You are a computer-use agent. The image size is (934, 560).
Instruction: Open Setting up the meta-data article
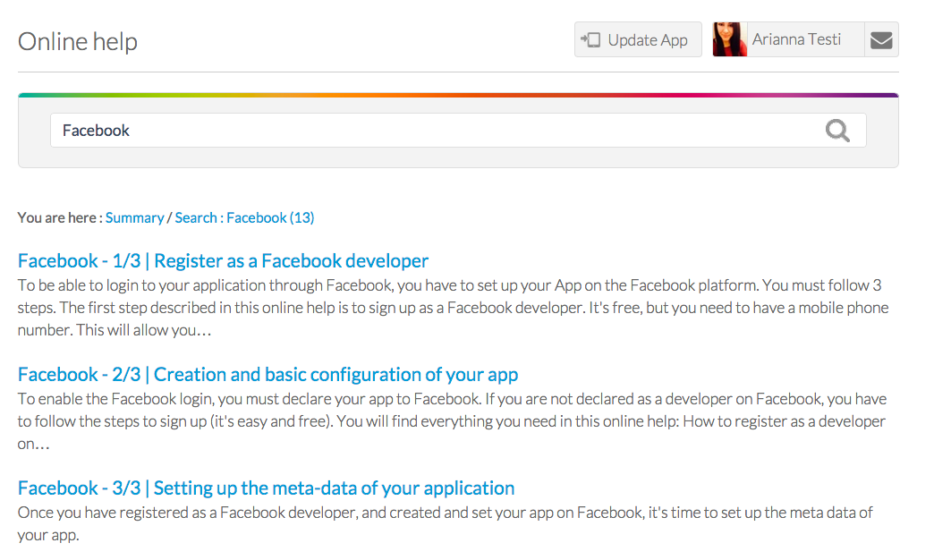click(x=266, y=488)
